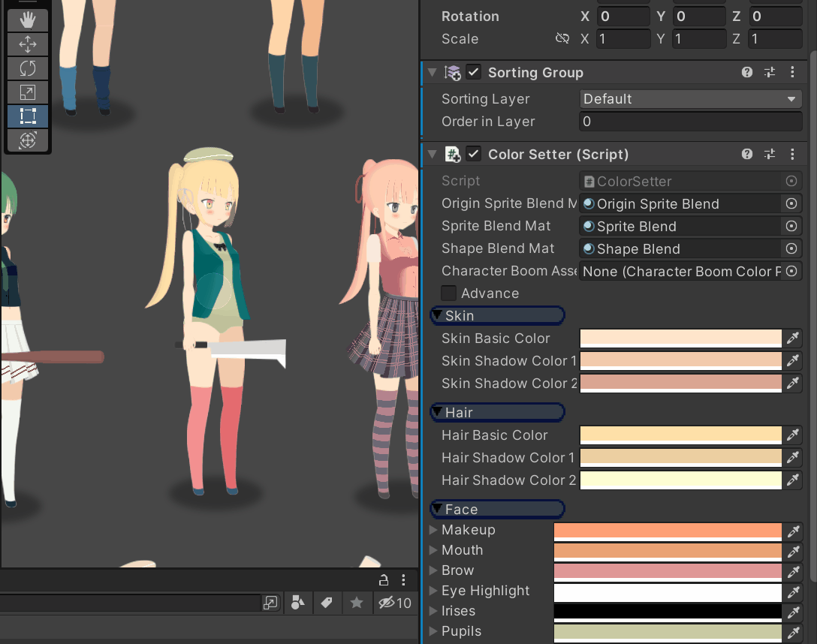Pick object for Sprite Blend Mat field

click(x=791, y=226)
